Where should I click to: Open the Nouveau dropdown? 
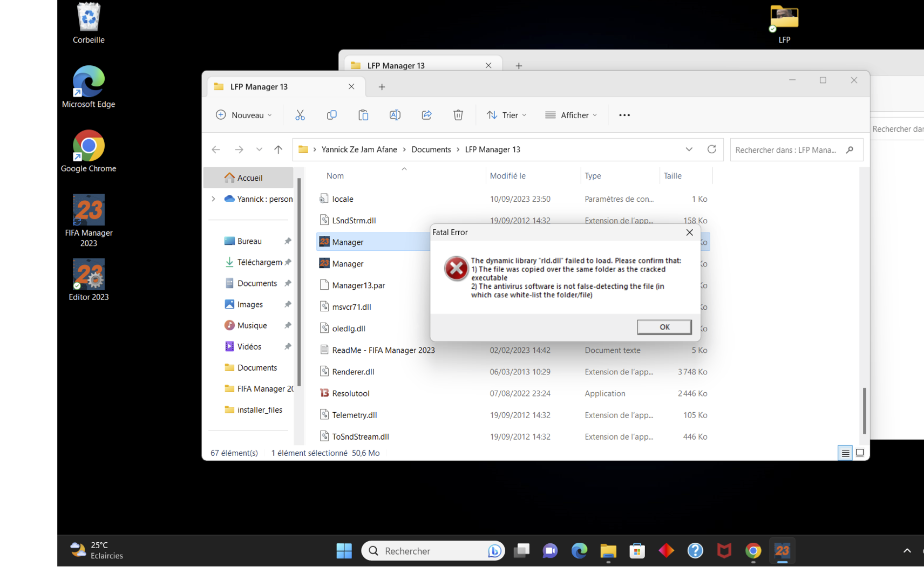coord(244,115)
